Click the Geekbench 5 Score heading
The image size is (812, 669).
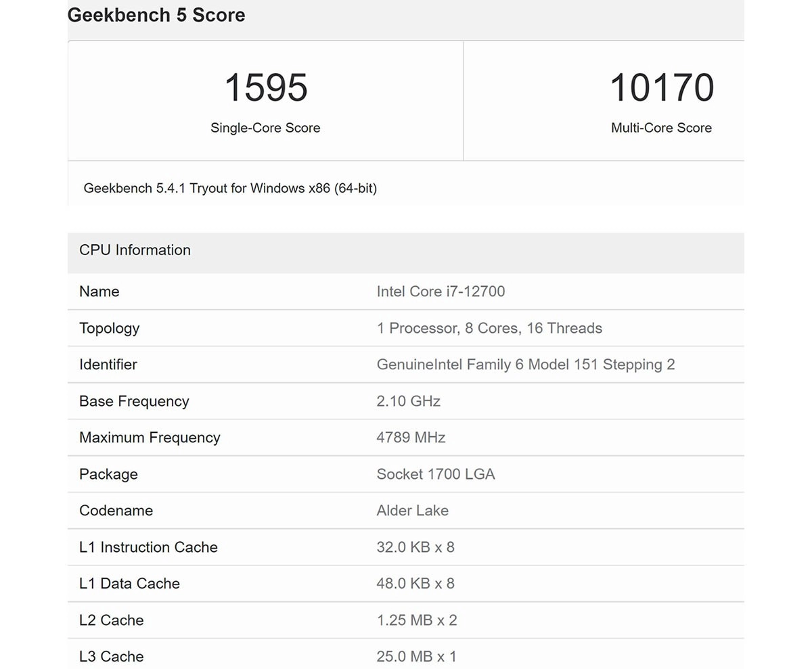pos(156,15)
